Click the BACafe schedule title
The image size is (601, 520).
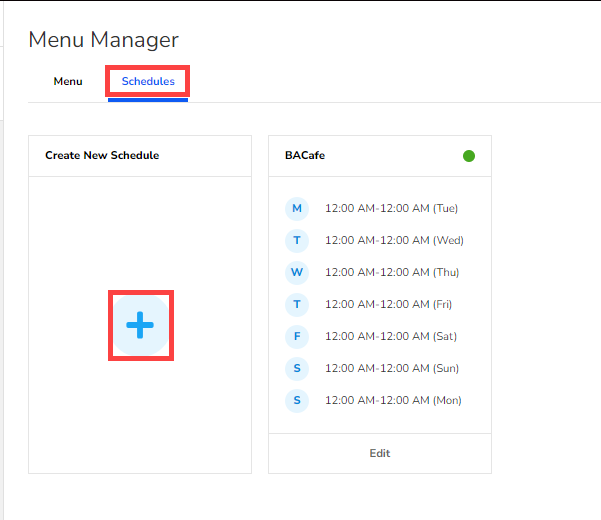pos(305,156)
